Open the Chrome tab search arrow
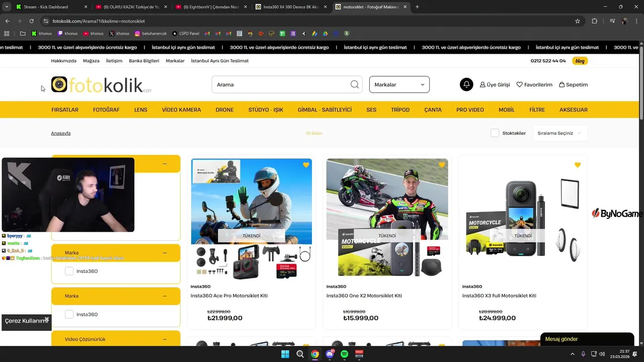 tap(7, 7)
